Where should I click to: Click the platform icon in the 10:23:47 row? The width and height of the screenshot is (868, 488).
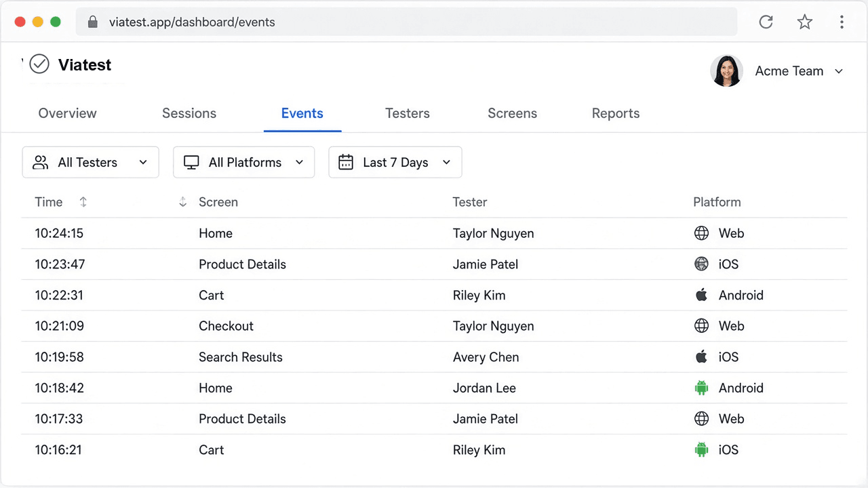point(702,264)
